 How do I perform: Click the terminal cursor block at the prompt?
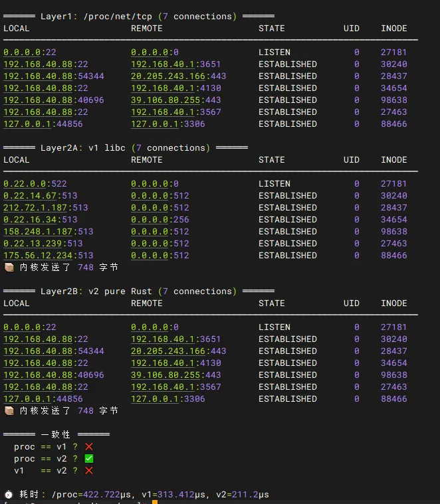point(155,502)
